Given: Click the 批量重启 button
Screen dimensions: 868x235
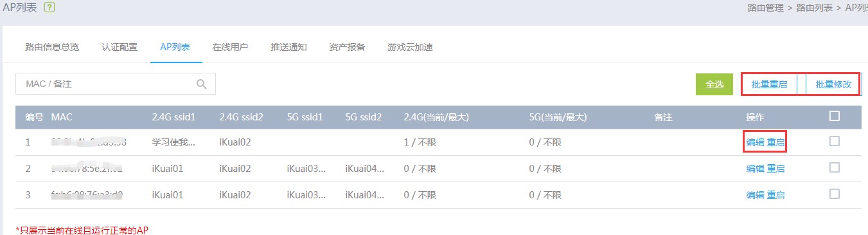Looking at the screenshot, I should click(x=769, y=84).
